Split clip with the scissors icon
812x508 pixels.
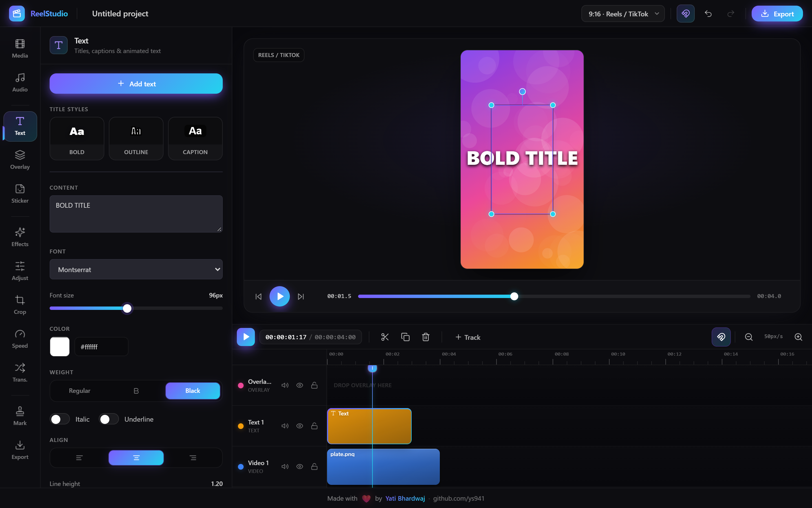(385, 337)
